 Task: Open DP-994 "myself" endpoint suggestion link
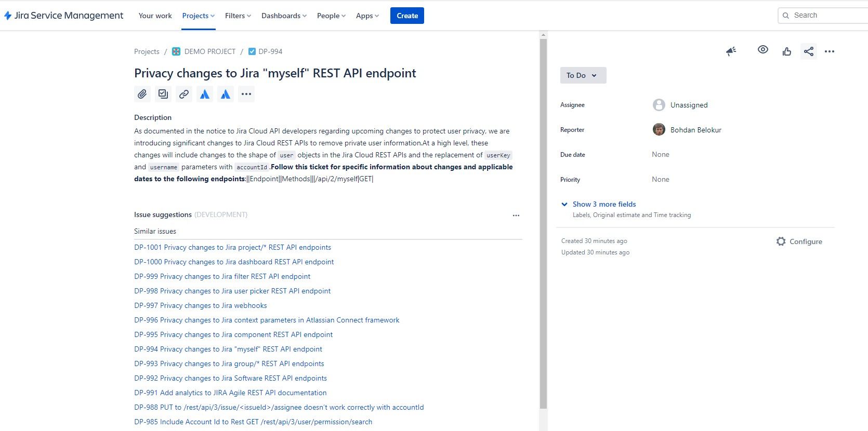click(228, 349)
